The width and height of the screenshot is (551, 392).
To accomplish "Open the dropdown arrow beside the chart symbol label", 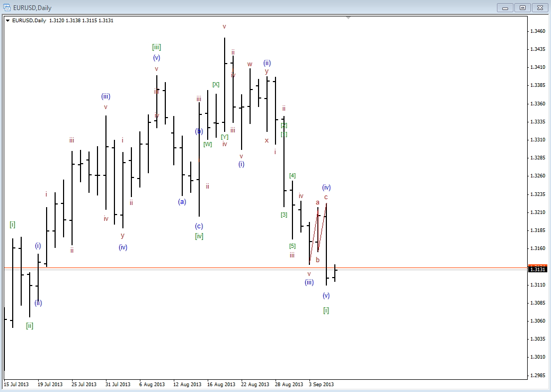I will [8, 20].
